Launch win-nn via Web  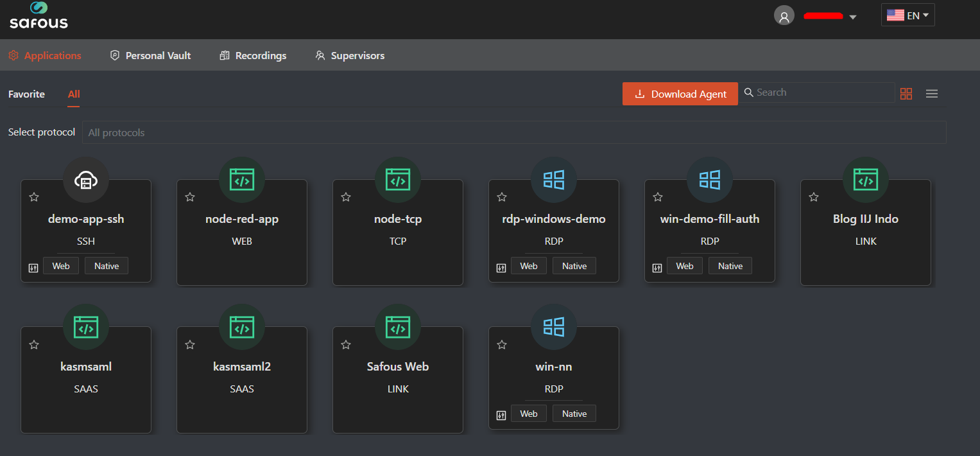coord(529,414)
